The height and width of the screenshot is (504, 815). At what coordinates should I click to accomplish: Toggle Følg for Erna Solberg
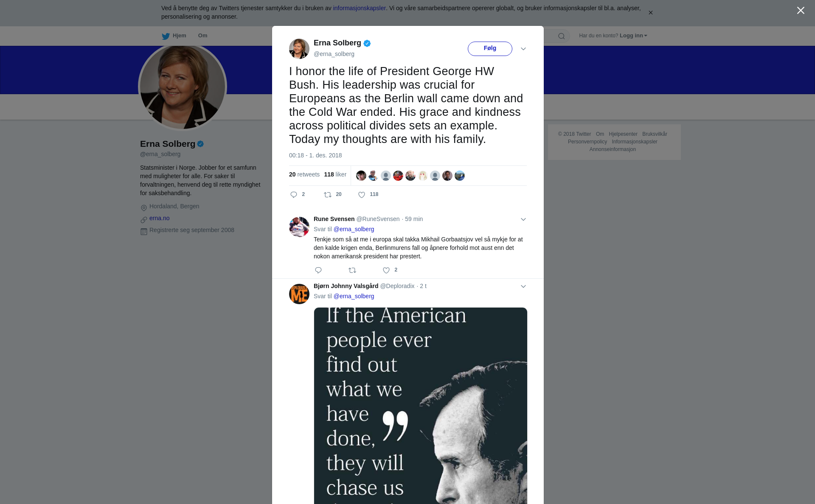[490, 48]
